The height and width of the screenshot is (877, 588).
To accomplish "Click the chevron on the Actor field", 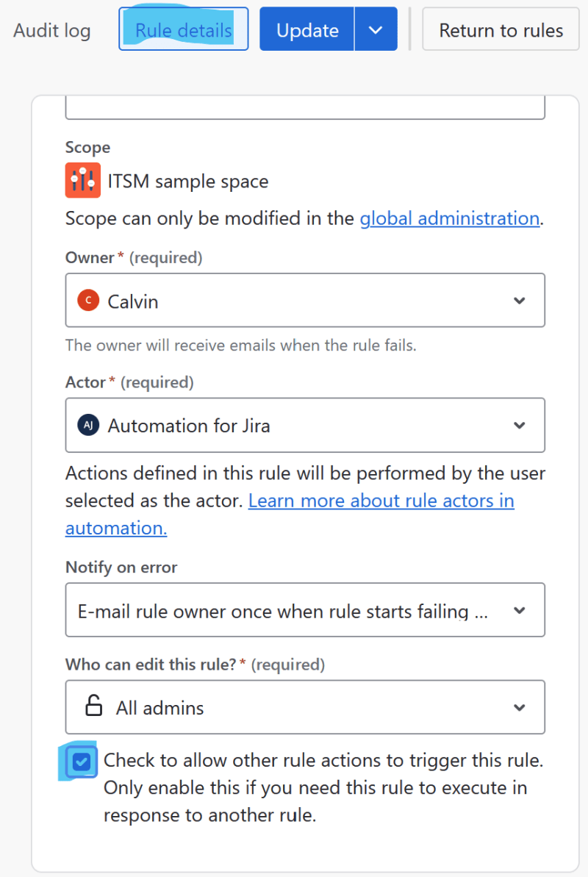I will point(520,425).
